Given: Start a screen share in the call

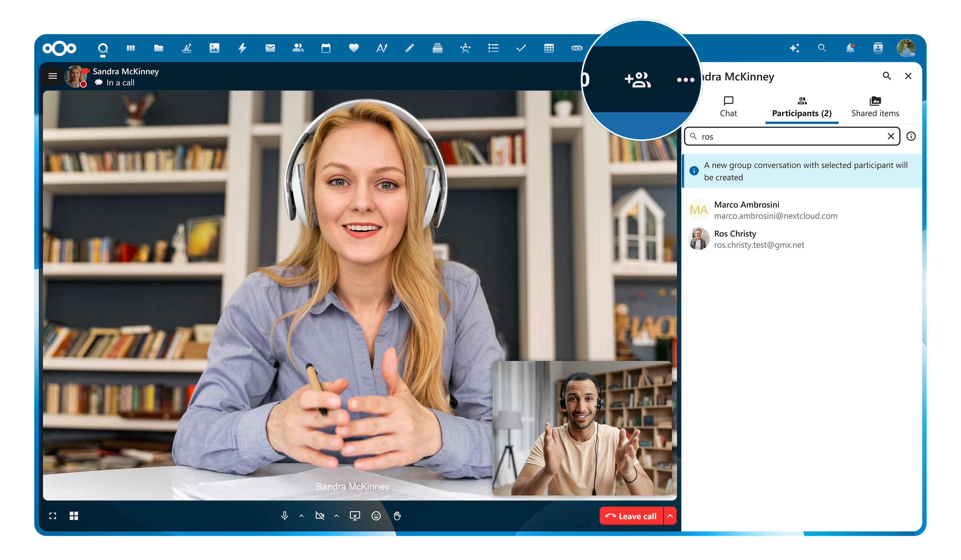Looking at the screenshot, I should 355,516.
